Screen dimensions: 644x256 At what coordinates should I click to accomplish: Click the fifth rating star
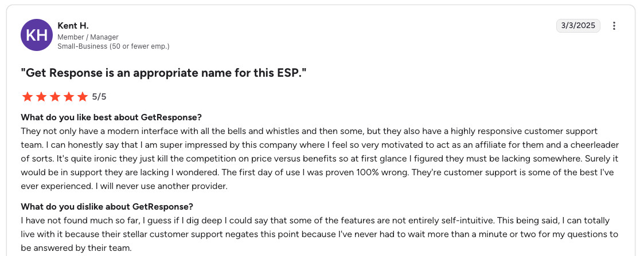tap(83, 97)
